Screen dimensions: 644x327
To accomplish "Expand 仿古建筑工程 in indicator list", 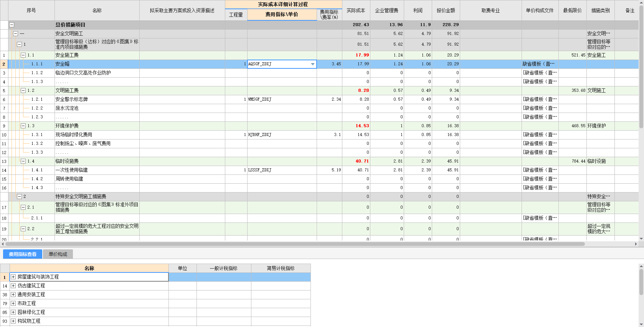I will click(x=13, y=286).
